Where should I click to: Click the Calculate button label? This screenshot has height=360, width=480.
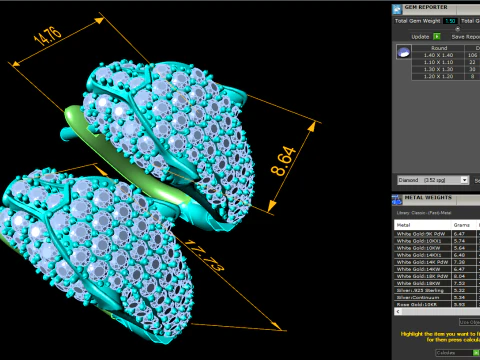click(x=445, y=353)
